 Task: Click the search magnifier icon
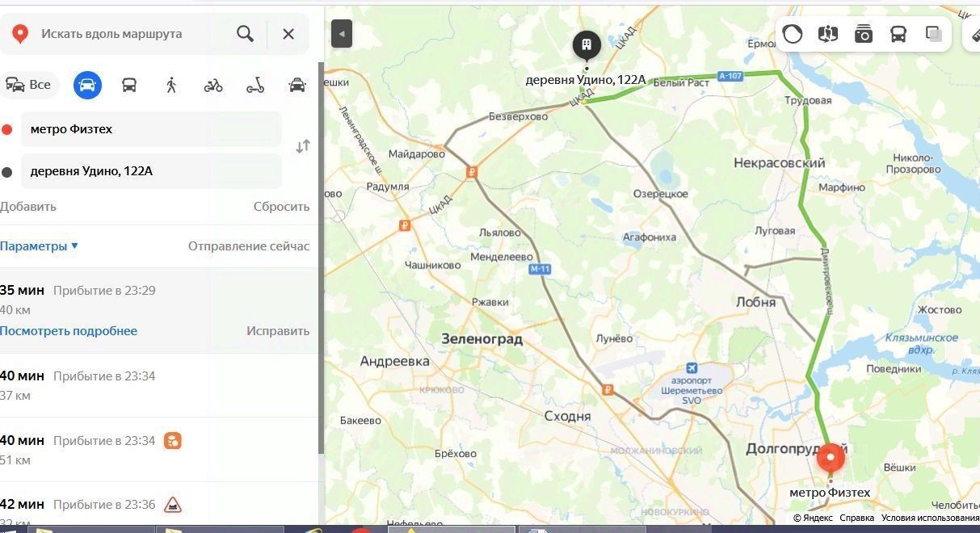point(245,34)
